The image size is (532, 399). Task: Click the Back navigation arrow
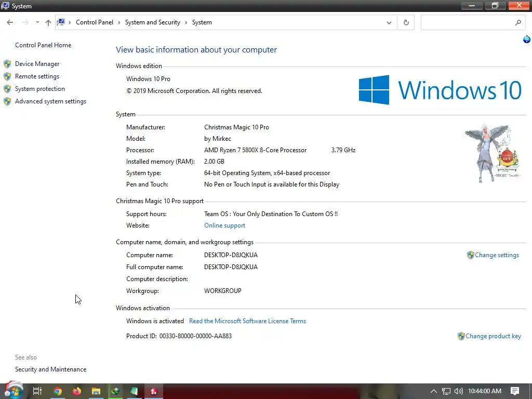pos(10,22)
